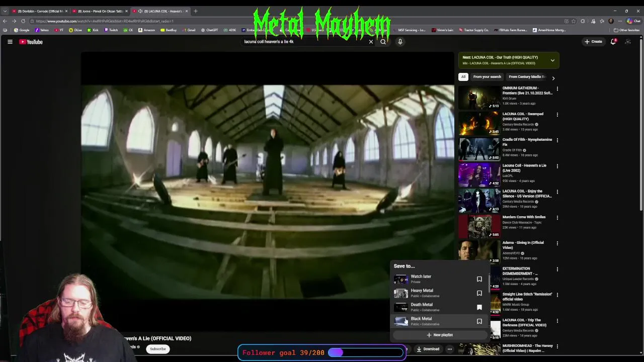Open Lacuna Coil Heaven's a Lie Live 2002
Image resolution: width=644 pixels, height=362 pixels.
(524, 168)
